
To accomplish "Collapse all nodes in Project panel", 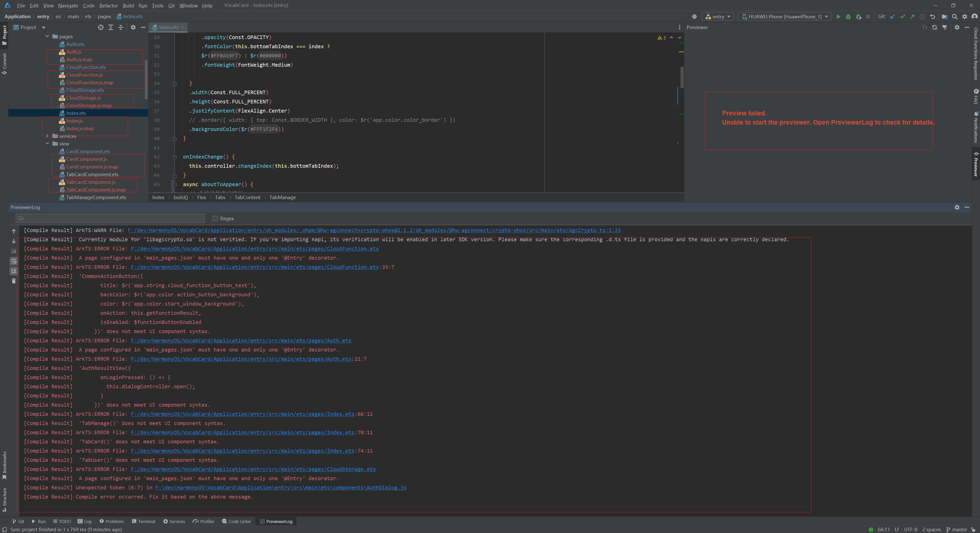I will click(121, 27).
